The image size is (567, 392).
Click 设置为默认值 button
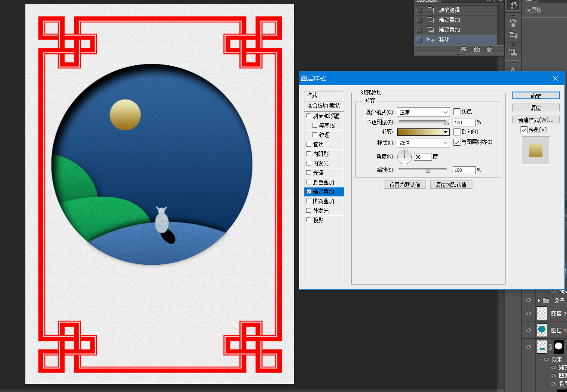pos(405,185)
